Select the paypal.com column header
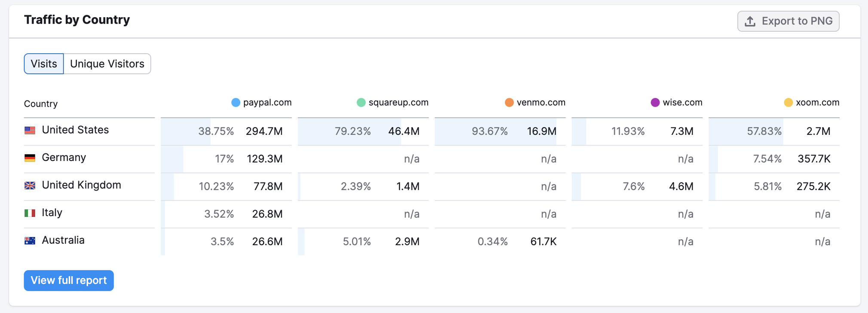The image size is (868, 313). (261, 102)
